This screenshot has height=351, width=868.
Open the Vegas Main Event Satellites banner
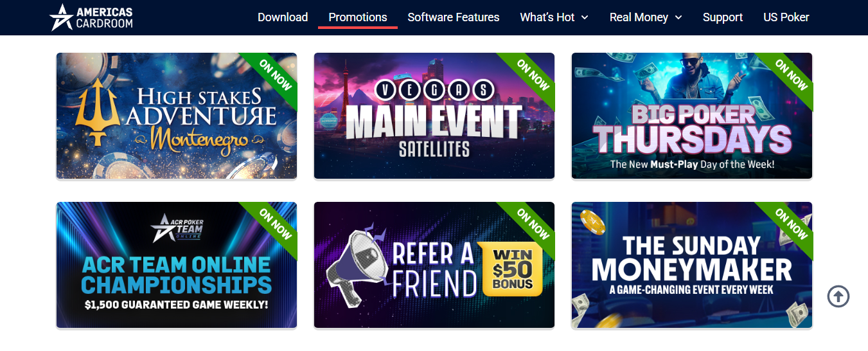[434, 116]
